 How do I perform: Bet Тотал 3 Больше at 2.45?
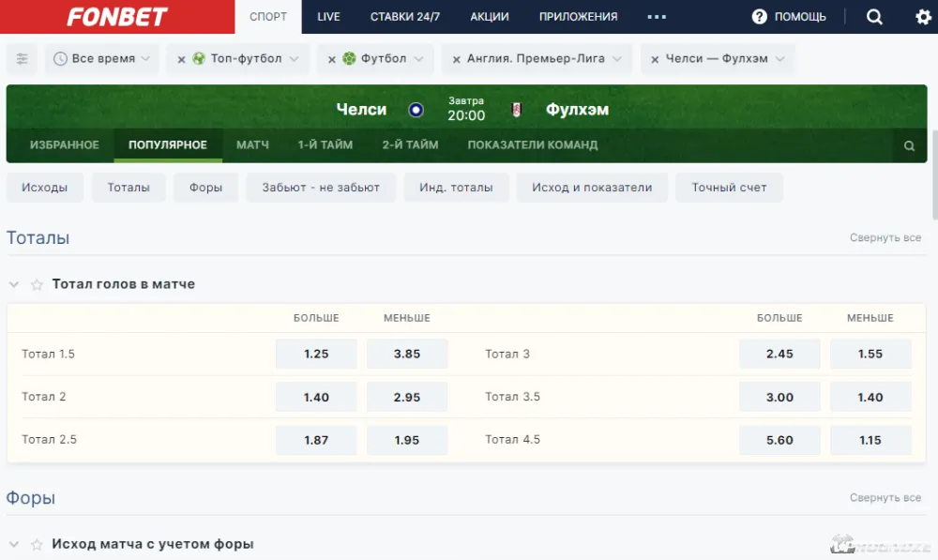coord(779,355)
